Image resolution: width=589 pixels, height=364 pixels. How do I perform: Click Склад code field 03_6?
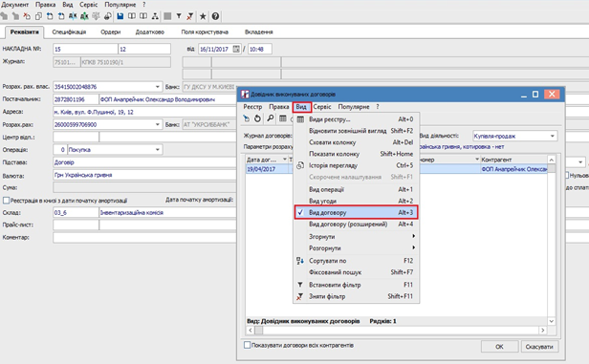pyautogui.click(x=76, y=212)
